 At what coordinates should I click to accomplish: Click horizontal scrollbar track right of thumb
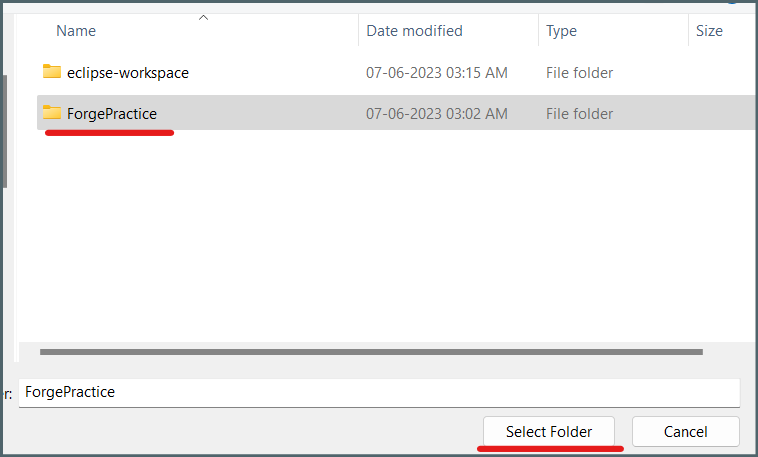[x=728, y=352]
